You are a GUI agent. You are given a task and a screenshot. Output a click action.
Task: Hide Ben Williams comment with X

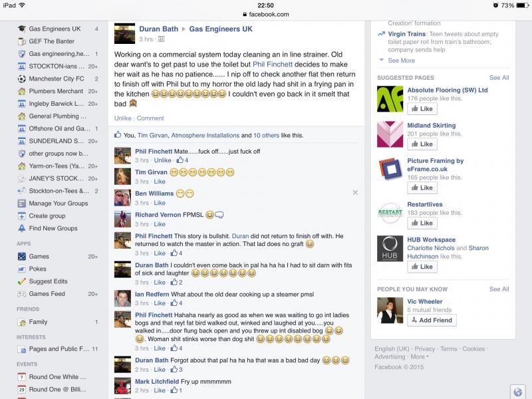355,192
